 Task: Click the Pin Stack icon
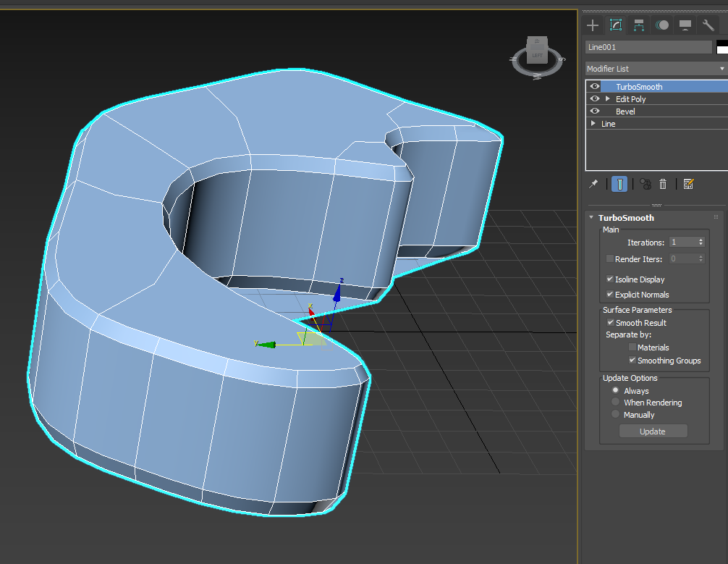(593, 184)
